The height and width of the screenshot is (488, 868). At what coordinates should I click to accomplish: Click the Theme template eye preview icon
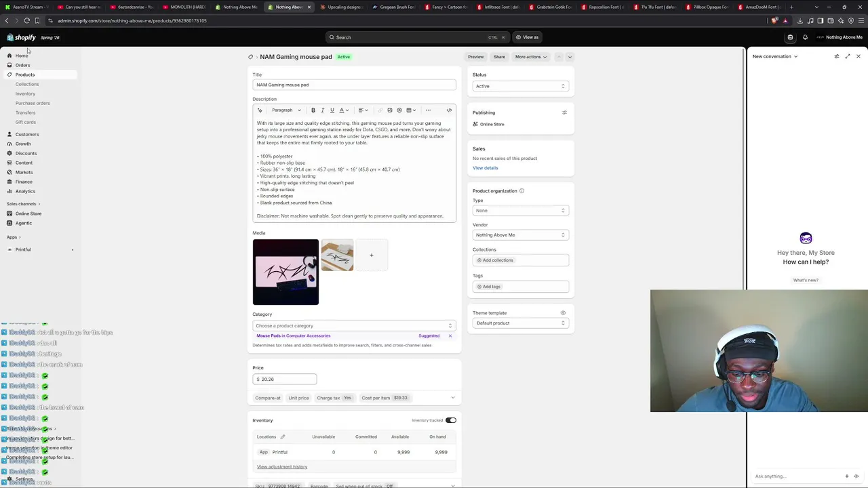tap(563, 313)
